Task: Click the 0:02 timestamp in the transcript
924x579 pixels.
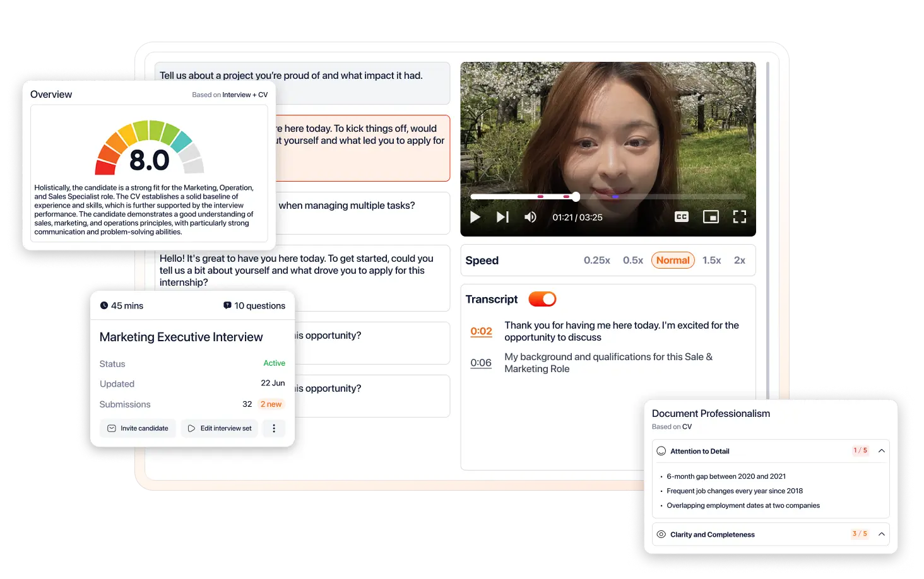Action: (481, 330)
